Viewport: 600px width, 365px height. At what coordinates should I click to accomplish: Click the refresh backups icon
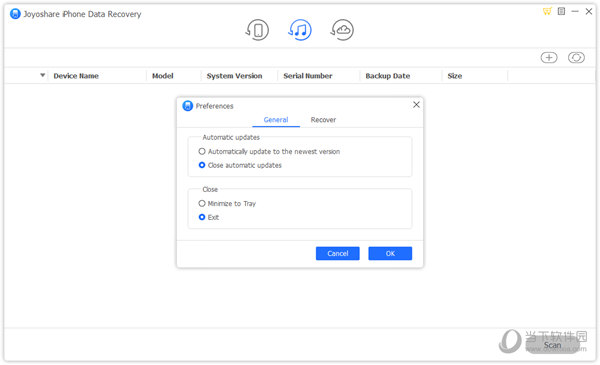pos(576,58)
